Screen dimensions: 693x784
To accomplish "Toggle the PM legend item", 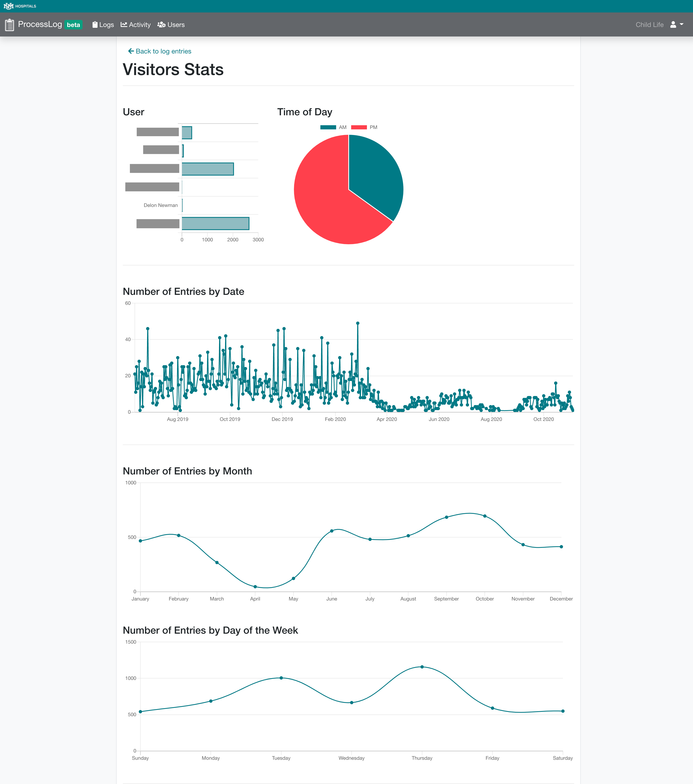I will pos(364,127).
